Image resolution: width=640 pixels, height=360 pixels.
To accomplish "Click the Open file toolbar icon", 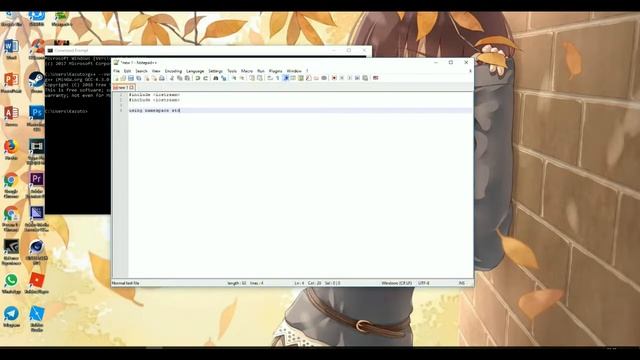I will 123,78.
